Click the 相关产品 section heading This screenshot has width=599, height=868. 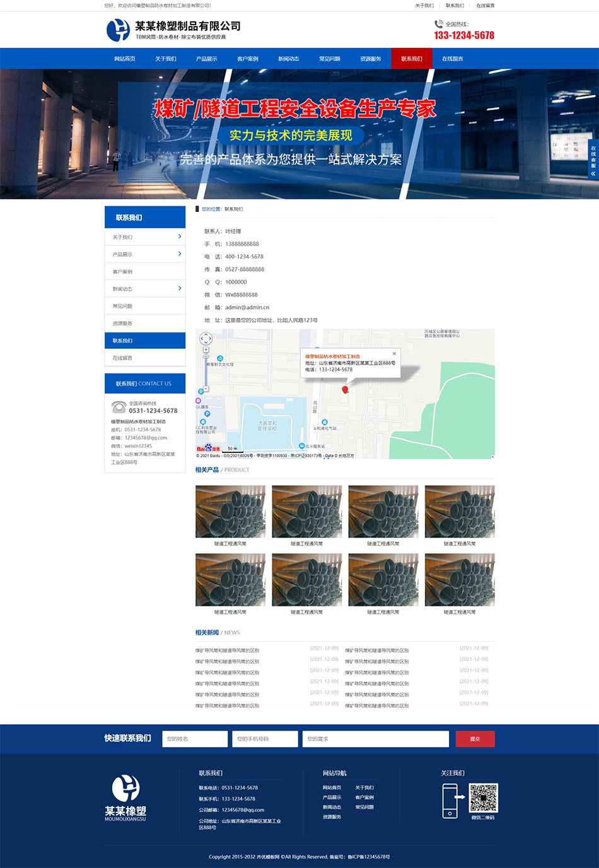point(207,469)
